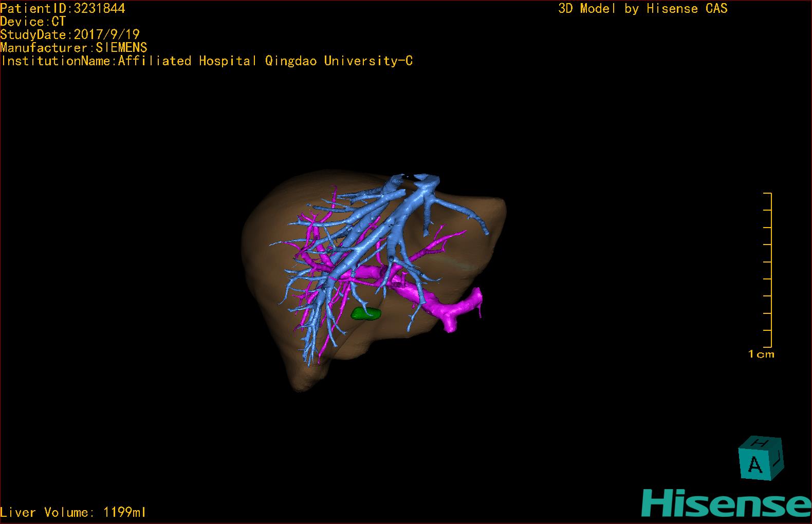Click the Liver Volume: 1199ml readout

(73, 512)
